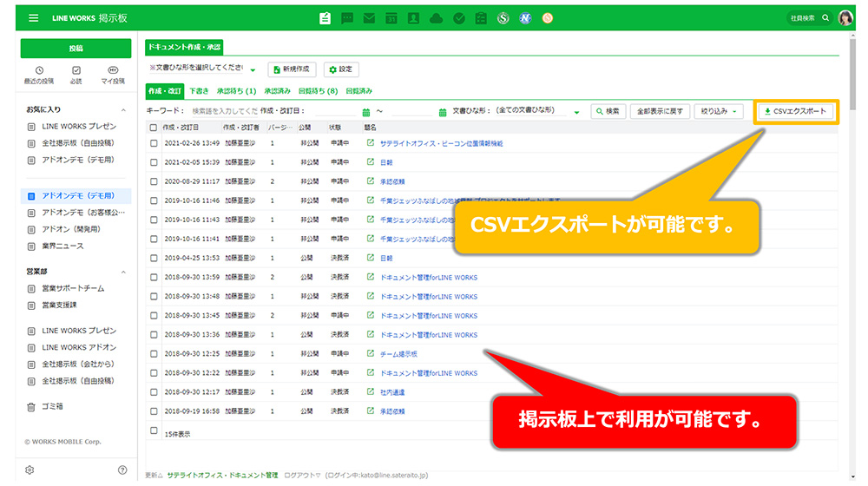
Task: Open the user profile avatar
Action: tap(845, 18)
